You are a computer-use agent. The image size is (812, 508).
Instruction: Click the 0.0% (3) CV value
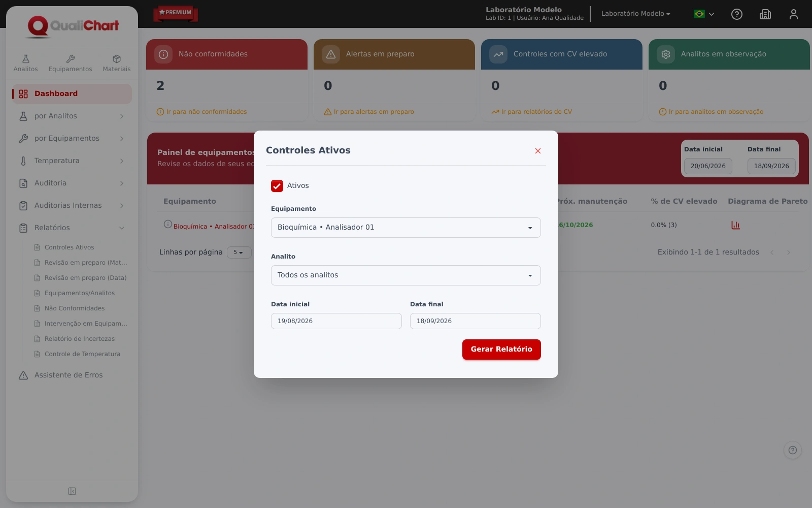pos(664,225)
